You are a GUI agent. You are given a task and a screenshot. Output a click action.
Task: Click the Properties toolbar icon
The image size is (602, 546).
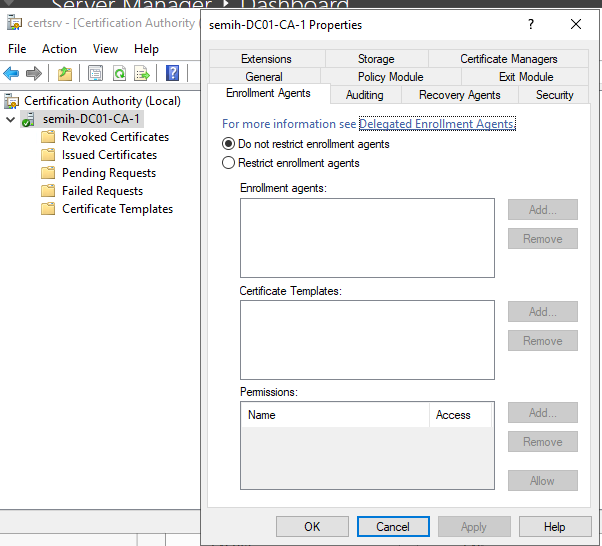coord(95,73)
